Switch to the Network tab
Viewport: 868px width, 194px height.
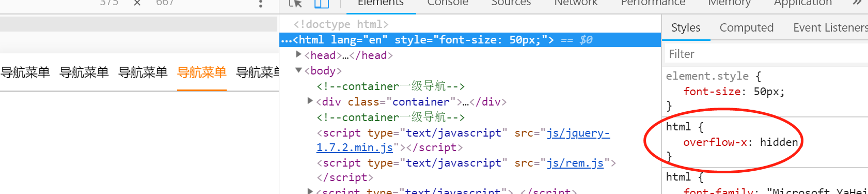[x=576, y=3]
